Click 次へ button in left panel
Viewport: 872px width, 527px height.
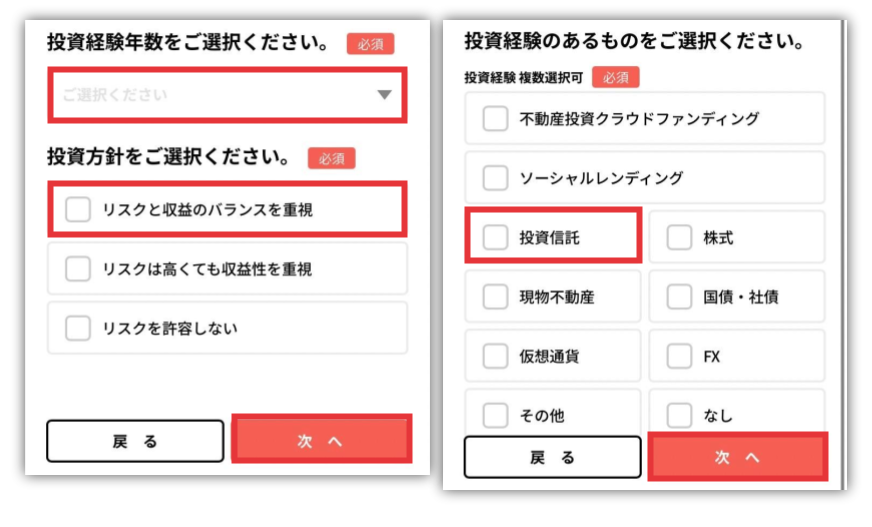pos(321,439)
